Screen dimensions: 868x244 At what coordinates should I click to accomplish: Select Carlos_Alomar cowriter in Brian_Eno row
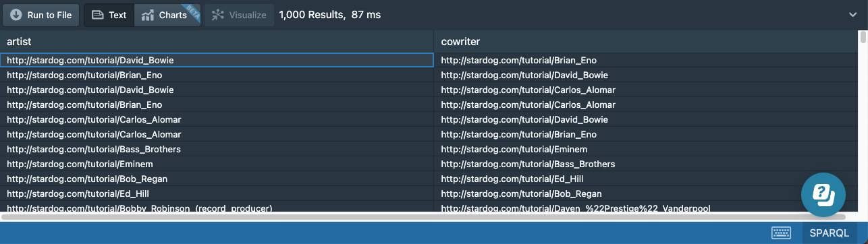pyautogui.click(x=646, y=104)
